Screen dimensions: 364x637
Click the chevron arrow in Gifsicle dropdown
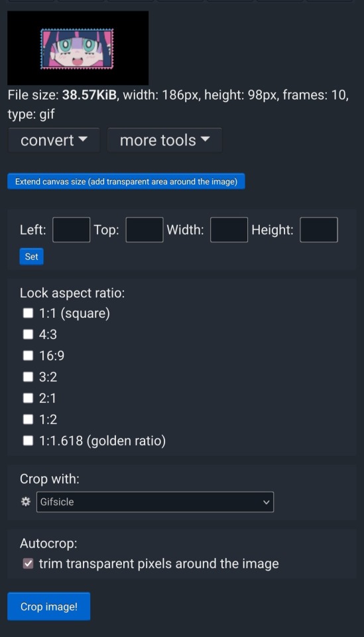pos(266,502)
